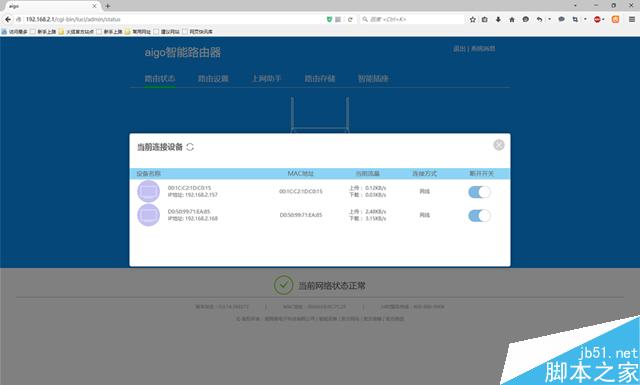Screen dimensions: 640x385
Task: Close the aigo browser tab
Action: click(94, 6)
